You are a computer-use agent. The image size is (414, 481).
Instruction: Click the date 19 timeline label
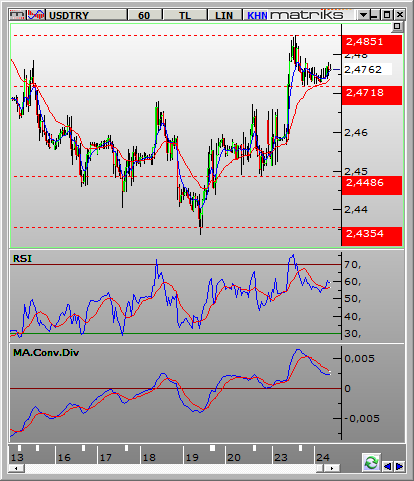tap(192, 457)
